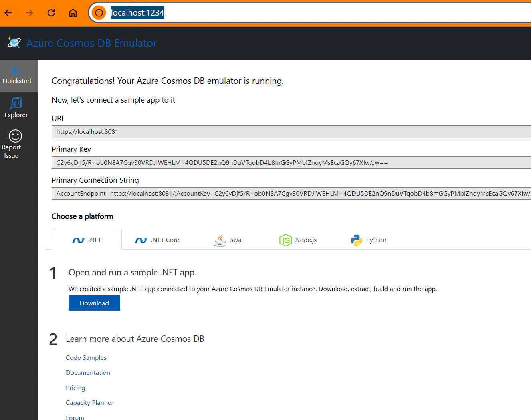Switch to the Python platform tab
This screenshot has height=420, width=531.
368,240
